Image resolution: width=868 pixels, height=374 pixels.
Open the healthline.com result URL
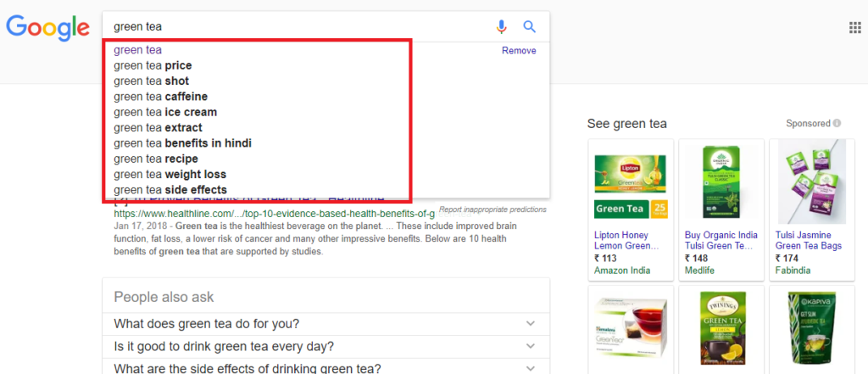pyautogui.click(x=274, y=214)
